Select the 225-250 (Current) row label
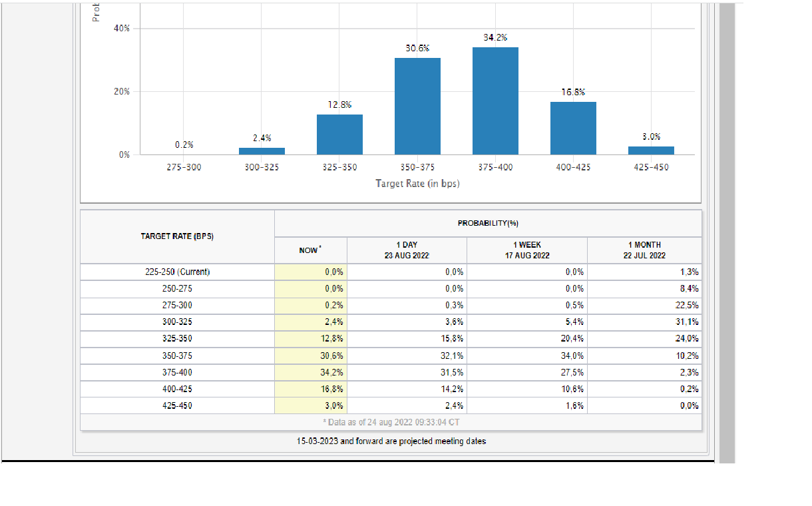The width and height of the screenshot is (812, 506). (177, 272)
